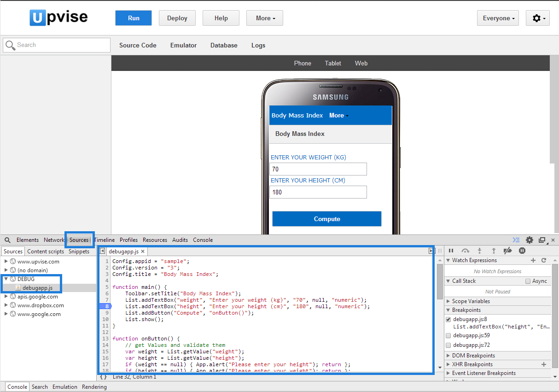Collapse the DEBUG tree node

click(x=6, y=279)
